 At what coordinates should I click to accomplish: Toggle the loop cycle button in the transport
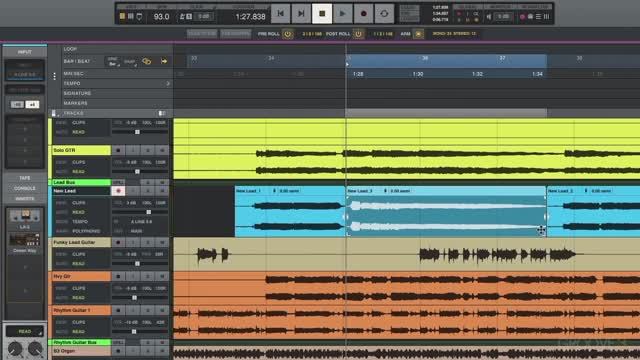[x=384, y=14]
